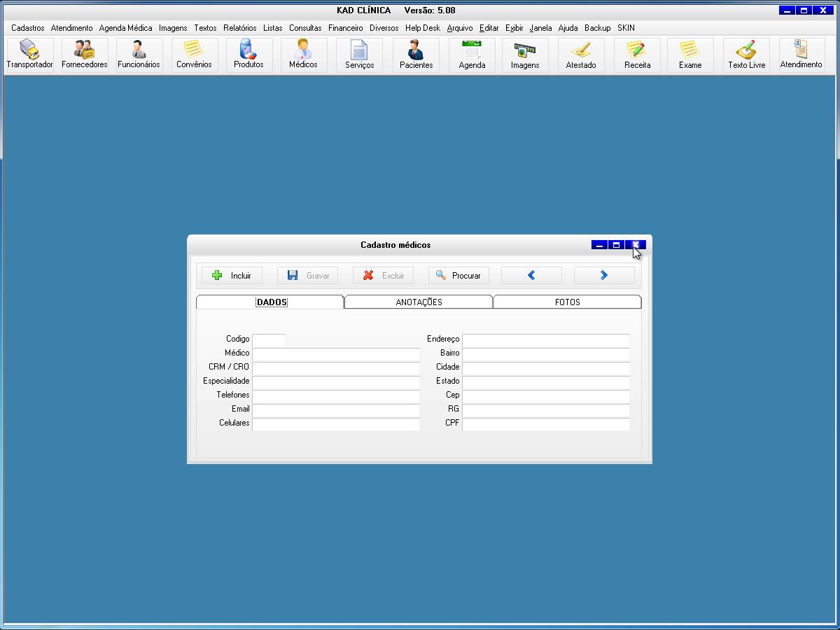The width and height of the screenshot is (840, 630).
Task: Open the Relatórios menu
Action: pos(239,28)
